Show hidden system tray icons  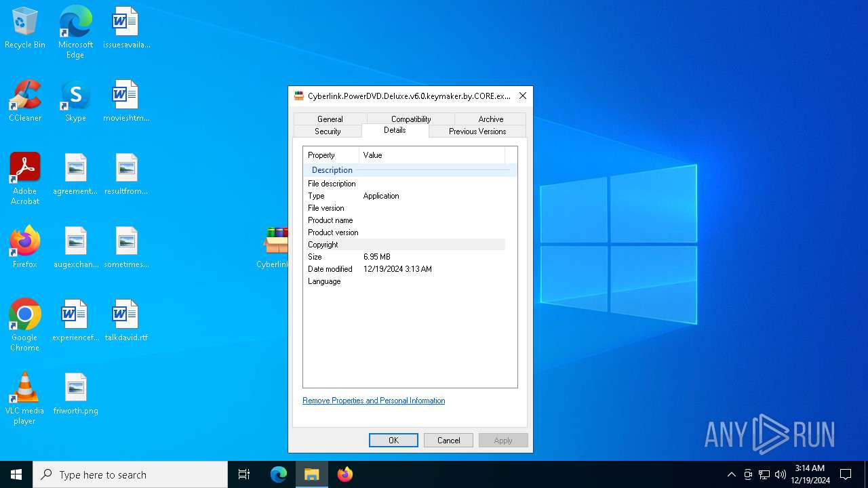(x=732, y=474)
